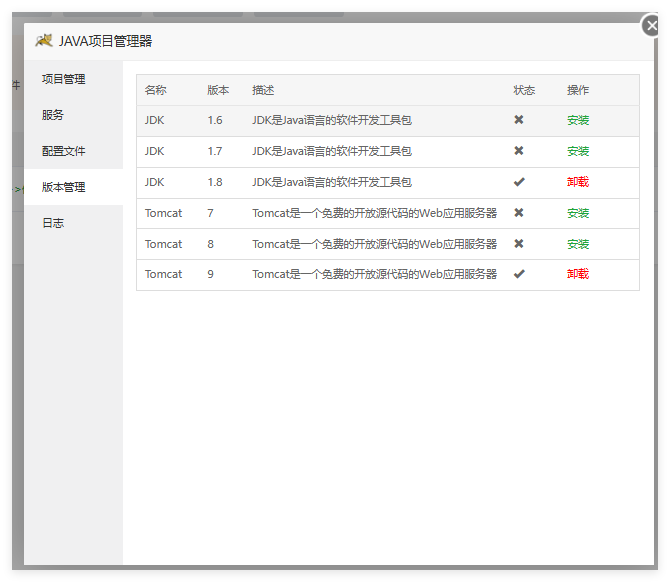
Task: Click the 状态 column header
Action: click(524, 90)
